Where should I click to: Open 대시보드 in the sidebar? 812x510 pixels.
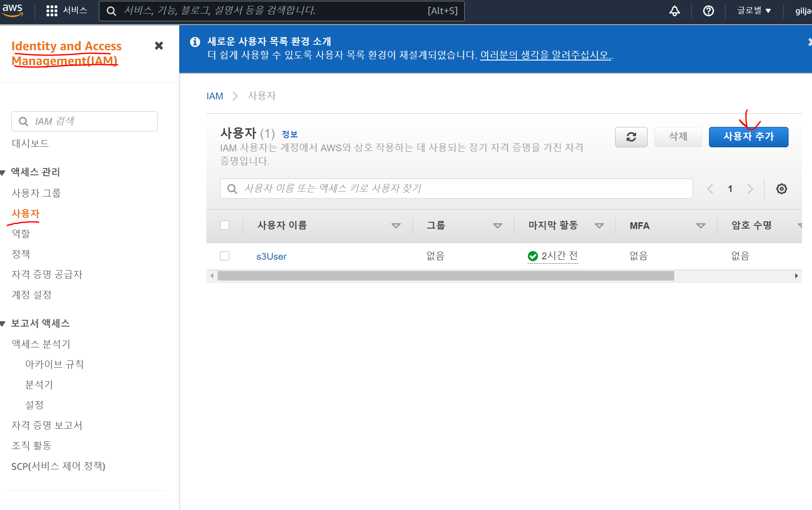30,144
